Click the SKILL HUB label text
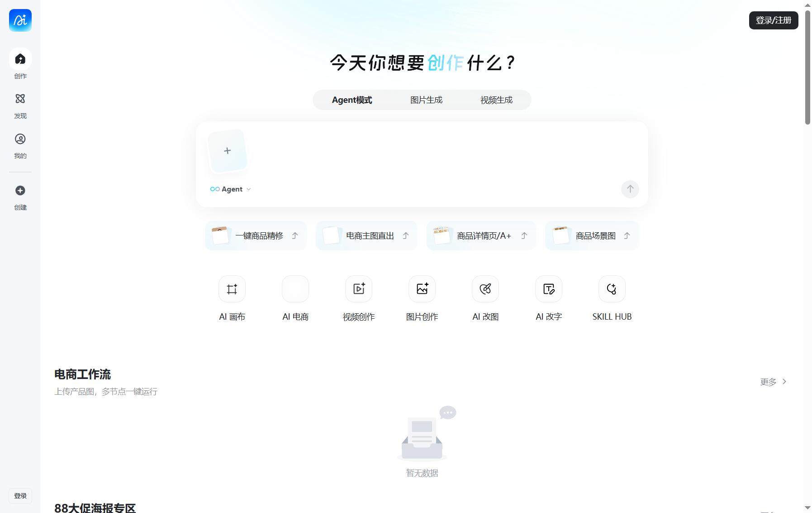Screen dimensions: 812x513 (612, 317)
